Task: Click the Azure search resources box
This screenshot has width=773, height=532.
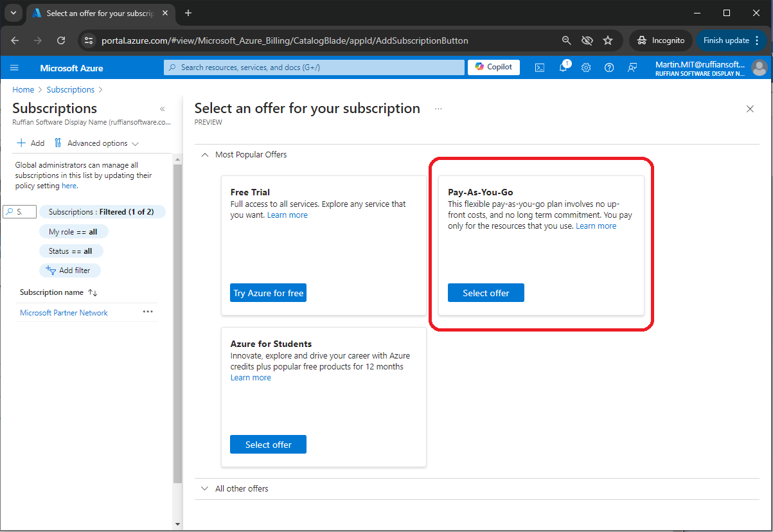Action: tap(314, 67)
